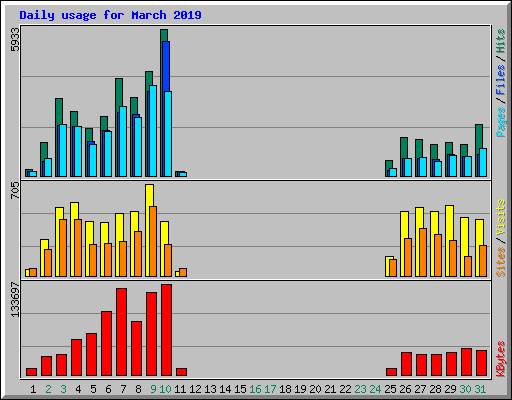Screen dimensions: 512x400
Task: Click the red KBytes bar for day 8
Action: point(136,349)
